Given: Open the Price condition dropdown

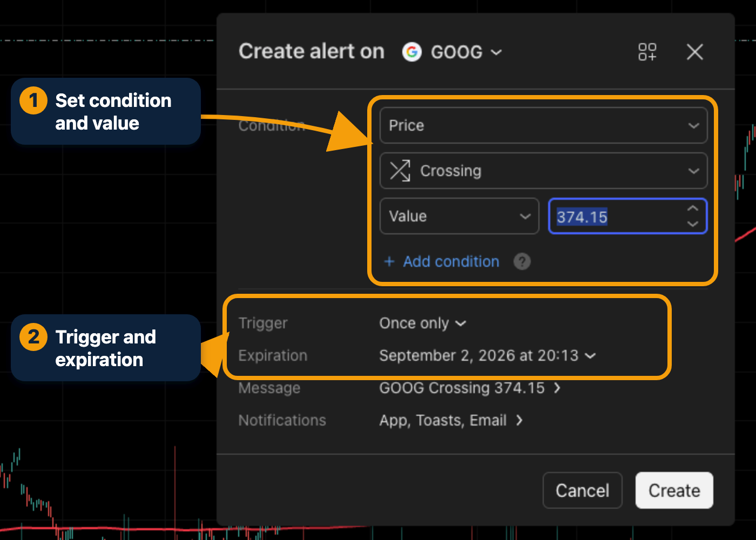Looking at the screenshot, I should point(544,125).
